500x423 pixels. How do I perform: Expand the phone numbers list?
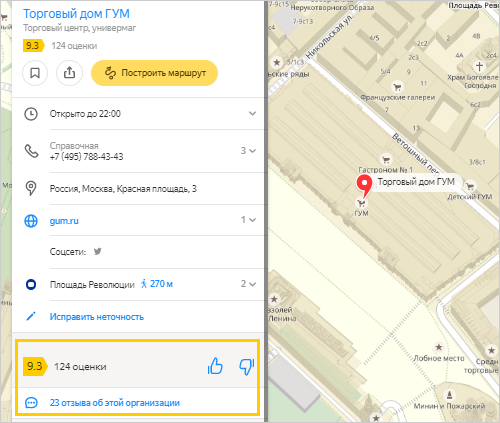(x=249, y=151)
